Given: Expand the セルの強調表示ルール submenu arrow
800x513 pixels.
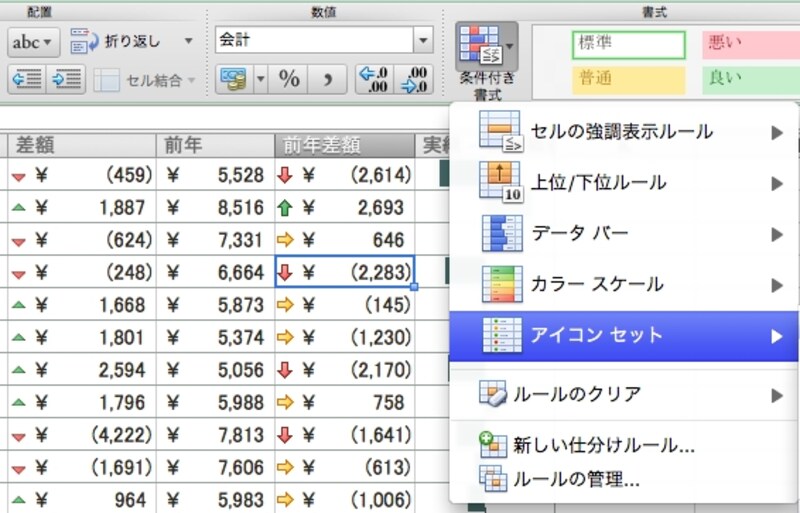Looking at the screenshot, I should (777, 133).
